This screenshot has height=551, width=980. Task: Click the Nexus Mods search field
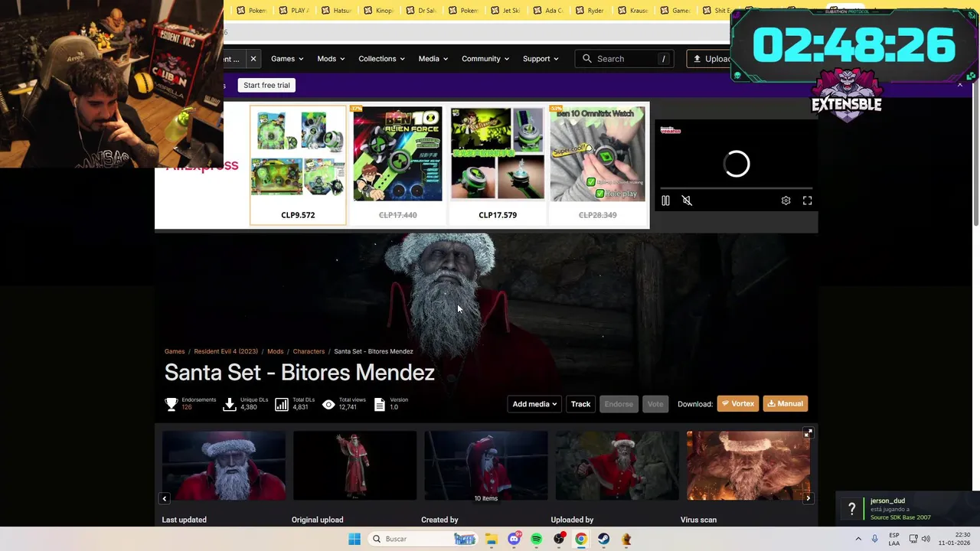[624, 59]
